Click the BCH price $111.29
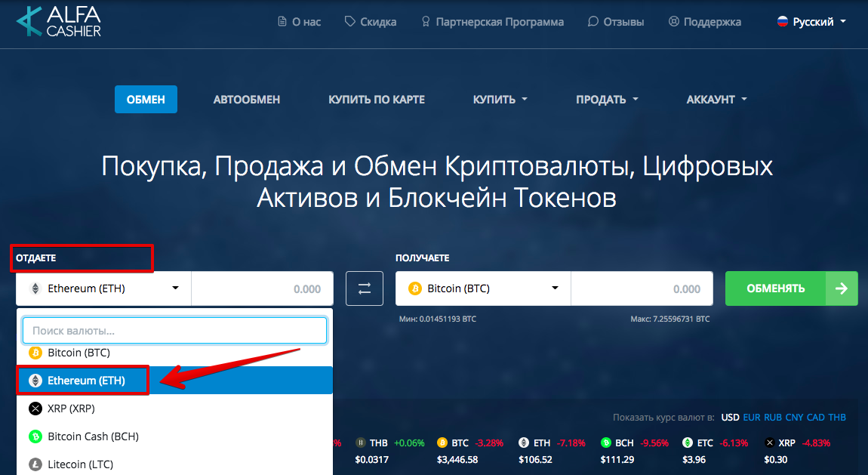This screenshot has height=475, width=868. pyautogui.click(x=617, y=459)
